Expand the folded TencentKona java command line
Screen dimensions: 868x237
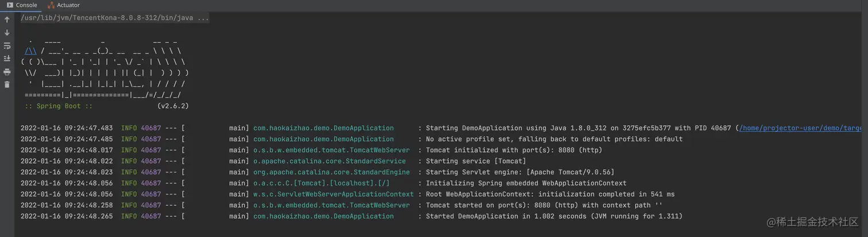(115, 18)
